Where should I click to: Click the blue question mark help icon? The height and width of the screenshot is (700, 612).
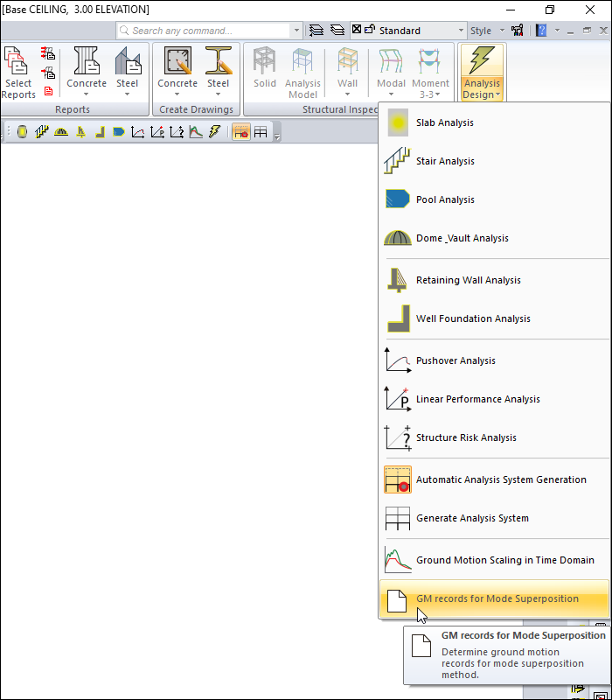click(x=541, y=31)
